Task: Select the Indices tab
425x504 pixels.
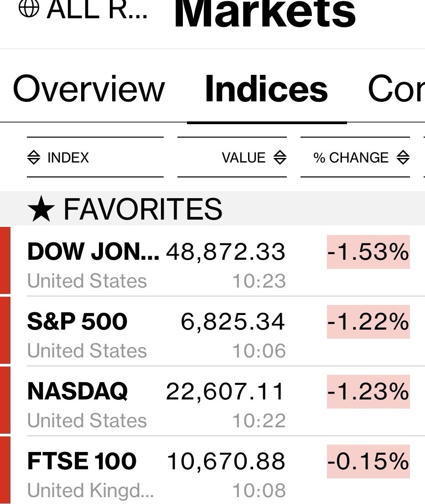Action: [x=266, y=89]
